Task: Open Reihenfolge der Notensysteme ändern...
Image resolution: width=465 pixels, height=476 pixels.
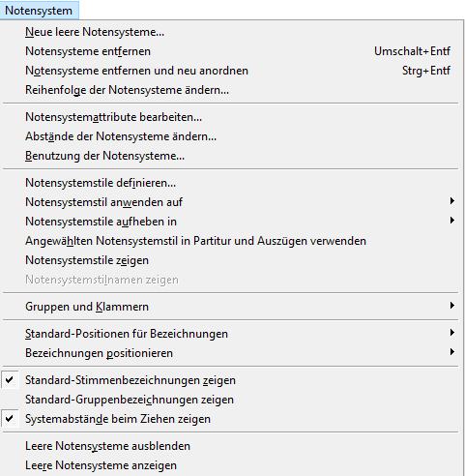Action: tap(231, 90)
